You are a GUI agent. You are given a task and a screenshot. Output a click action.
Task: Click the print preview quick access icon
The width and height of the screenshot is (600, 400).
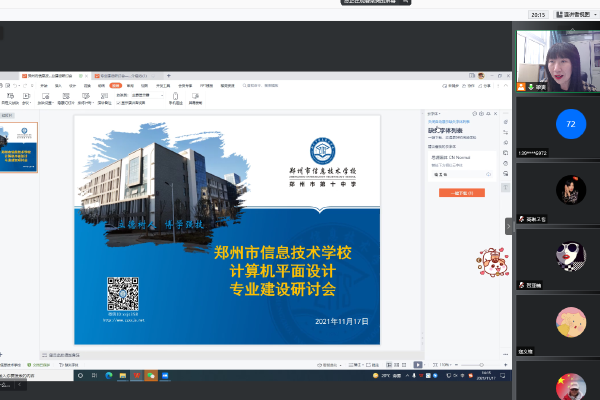(x=8, y=85)
